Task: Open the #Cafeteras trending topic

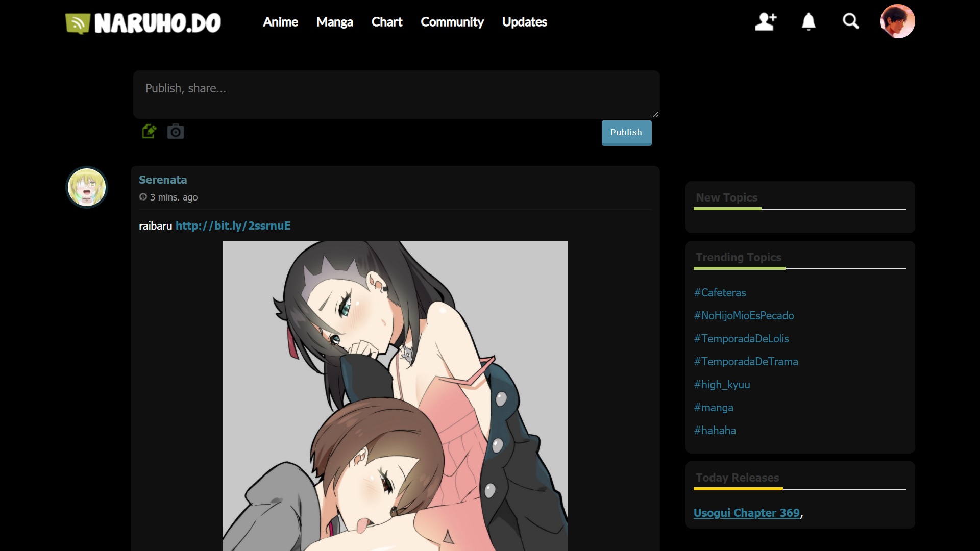Action: point(720,292)
